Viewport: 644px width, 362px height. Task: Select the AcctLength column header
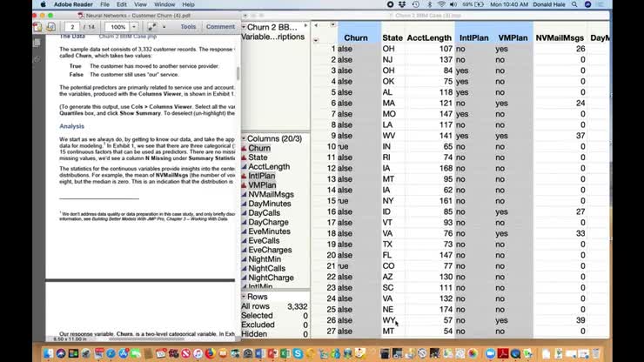tap(429, 37)
